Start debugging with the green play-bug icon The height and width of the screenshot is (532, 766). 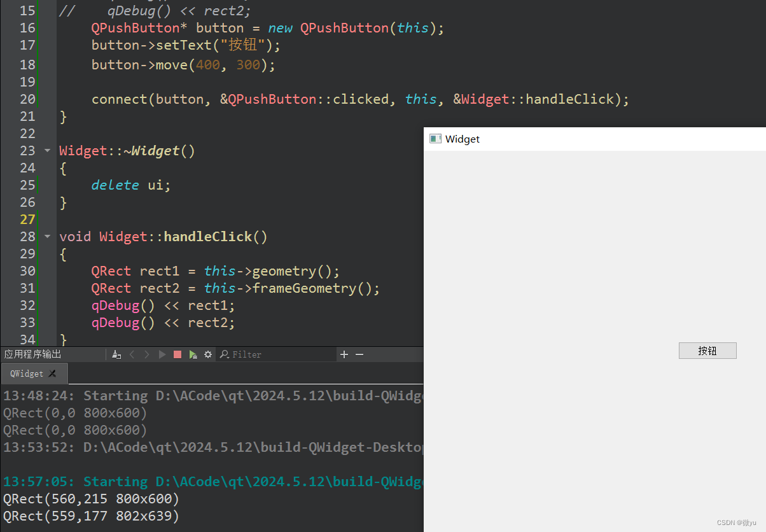coord(193,354)
